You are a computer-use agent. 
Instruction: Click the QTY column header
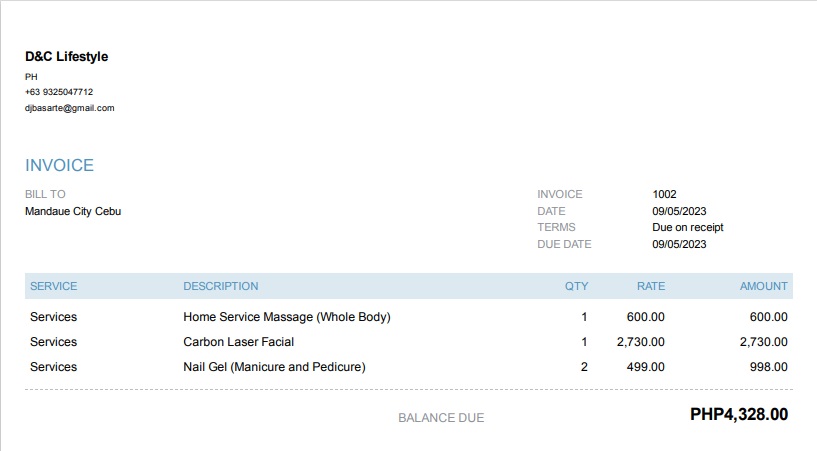click(576, 286)
